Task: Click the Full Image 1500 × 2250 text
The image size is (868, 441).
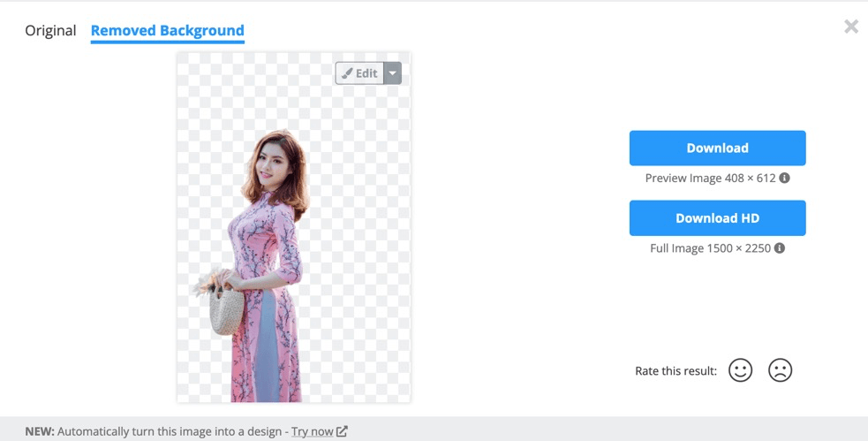Action: pos(710,248)
